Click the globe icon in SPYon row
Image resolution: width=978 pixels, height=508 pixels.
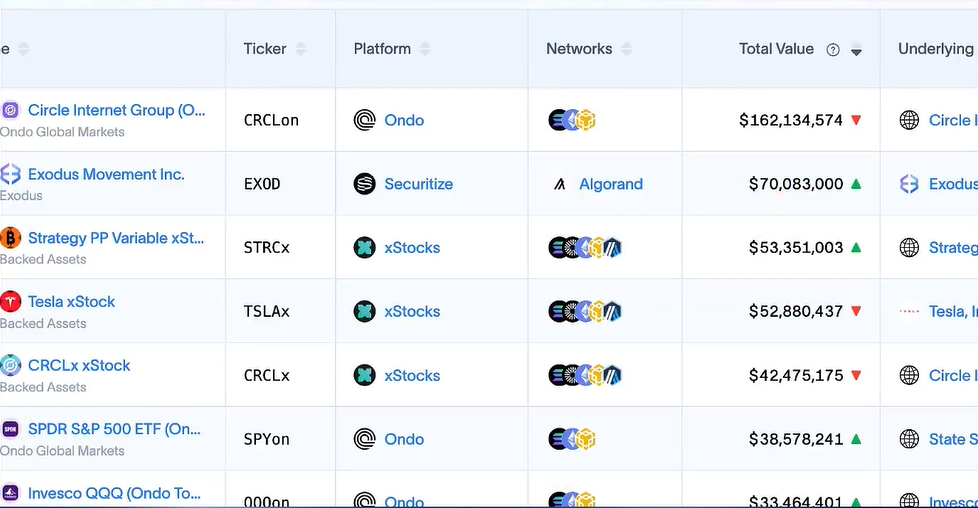(x=909, y=439)
